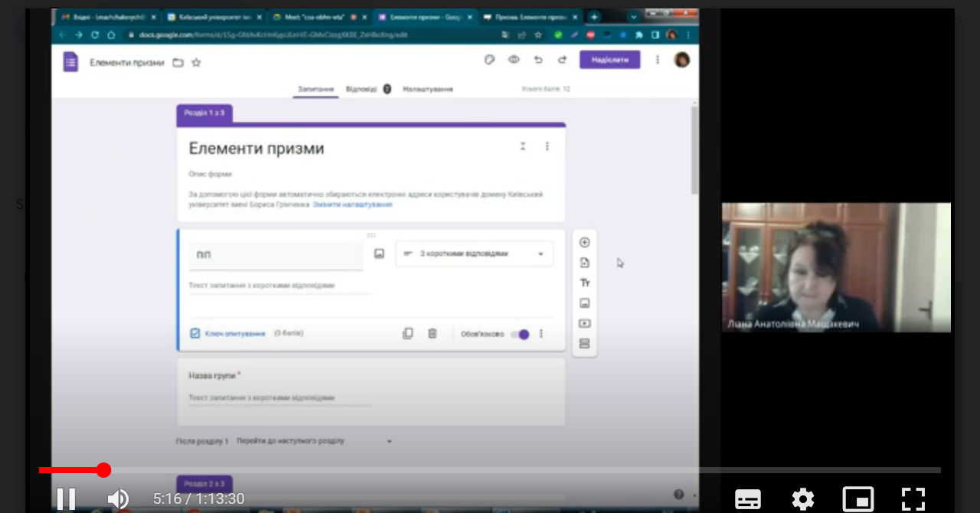Screen dimensions: 980x513
Task: Click 'Змінити налаштування' link
Action: (x=353, y=204)
